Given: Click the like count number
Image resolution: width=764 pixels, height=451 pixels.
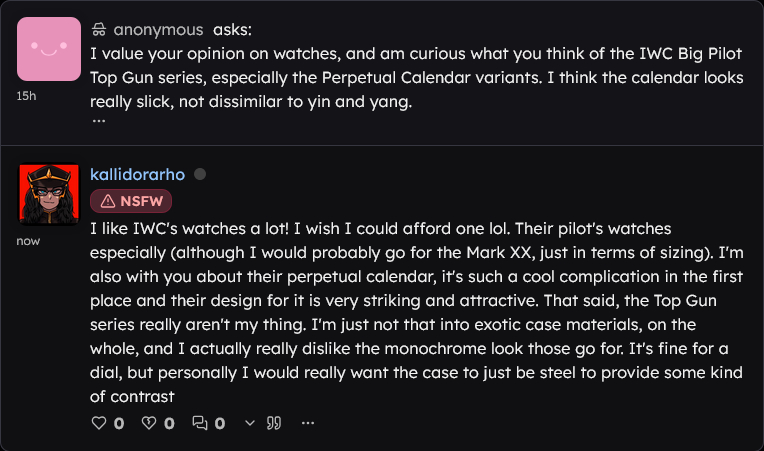Looking at the screenshot, I should click(x=119, y=423).
